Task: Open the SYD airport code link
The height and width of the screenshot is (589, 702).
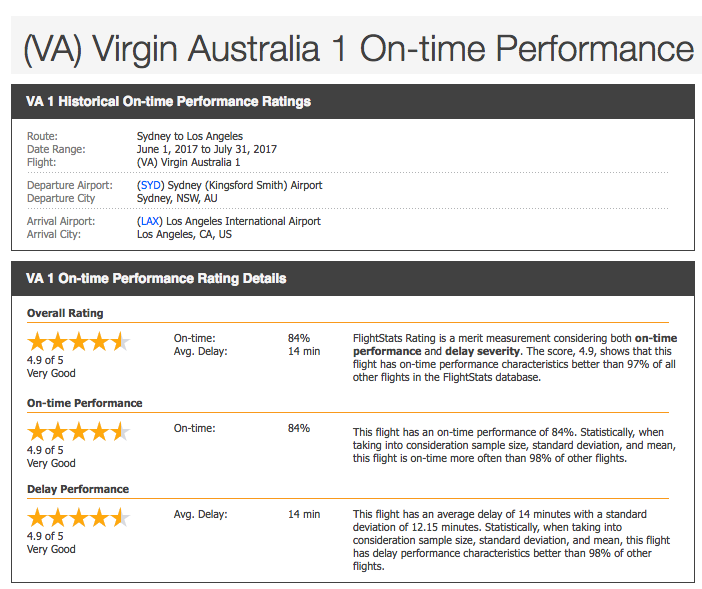Action: point(150,185)
